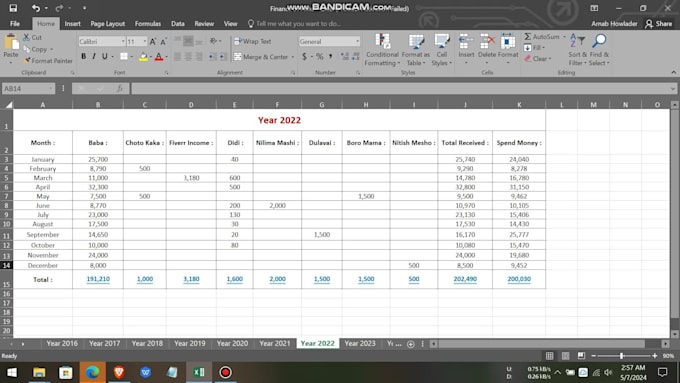
Task: Open the Font dialog launcher
Action: tap(167, 73)
